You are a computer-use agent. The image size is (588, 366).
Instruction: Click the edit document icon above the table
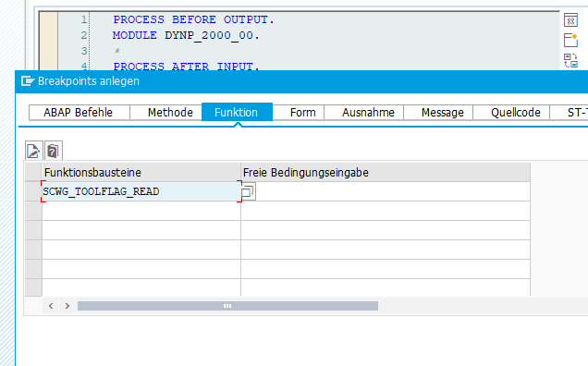click(34, 152)
